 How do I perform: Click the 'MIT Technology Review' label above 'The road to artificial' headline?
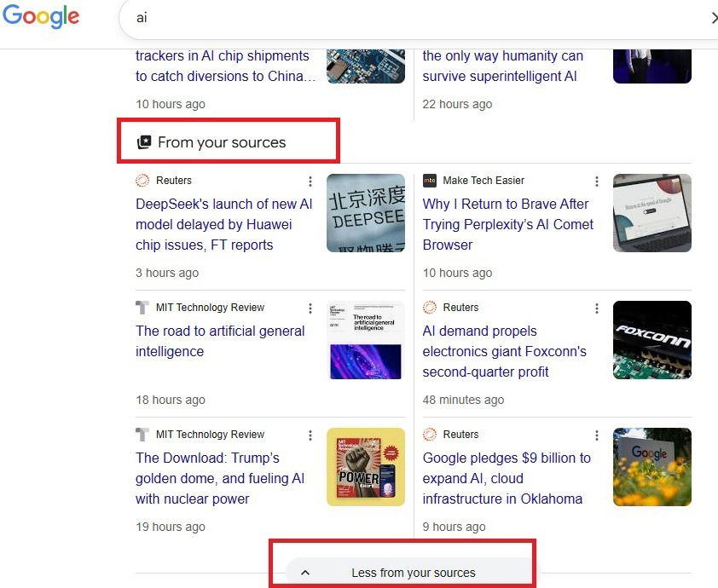click(x=210, y=308)
